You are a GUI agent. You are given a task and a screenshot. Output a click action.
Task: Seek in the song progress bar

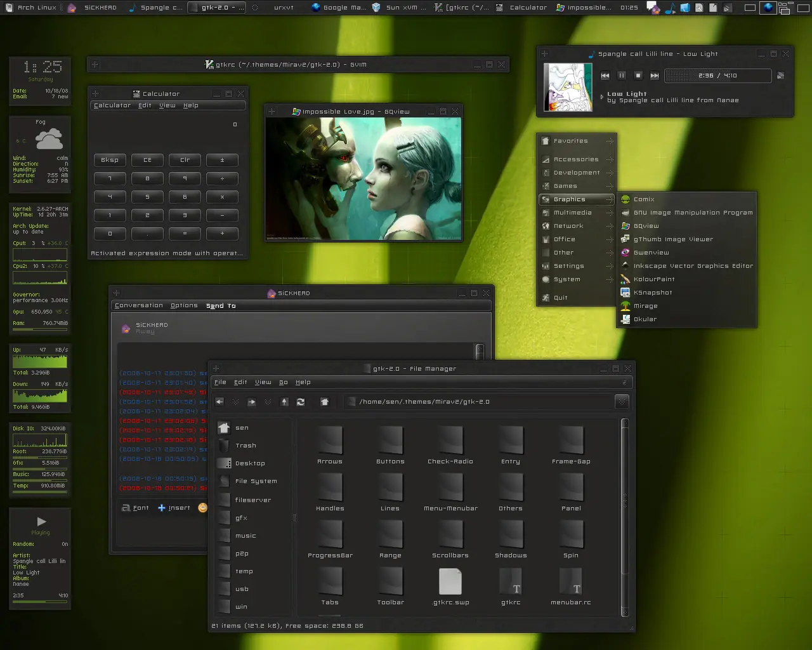coord(717,76)
